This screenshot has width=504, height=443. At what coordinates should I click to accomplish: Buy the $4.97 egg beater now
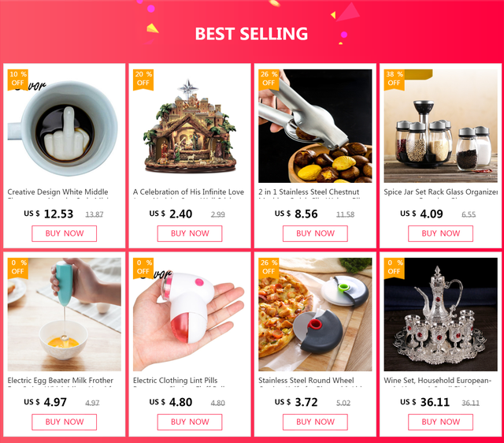[x=65, y=422]
